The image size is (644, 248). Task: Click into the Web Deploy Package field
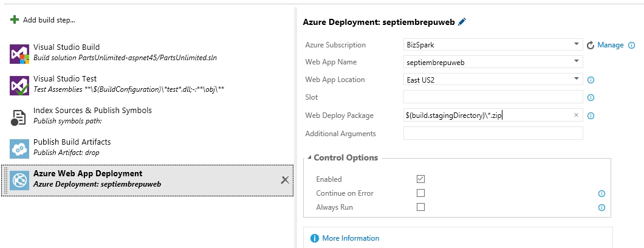tap(493, 115)
